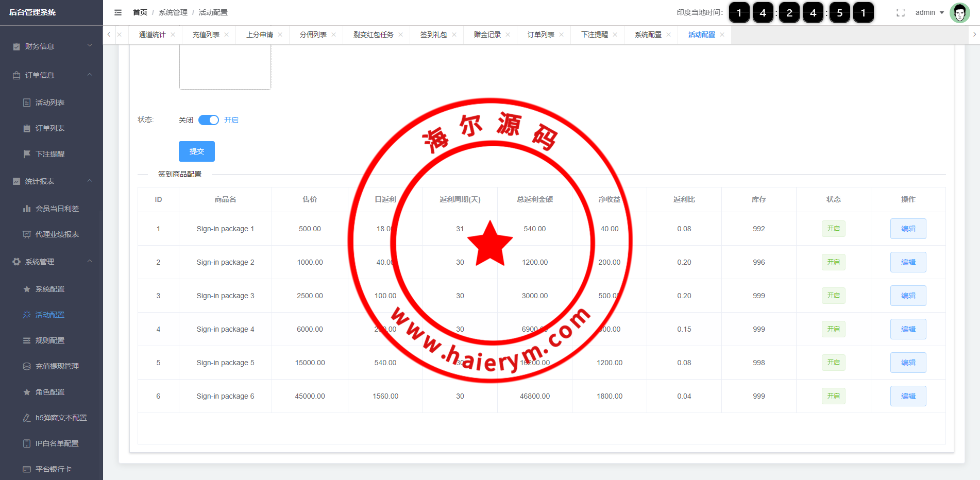Click the 提交 submit button
This screenshot has height=480, width=980.
click(x=197, y=151)
